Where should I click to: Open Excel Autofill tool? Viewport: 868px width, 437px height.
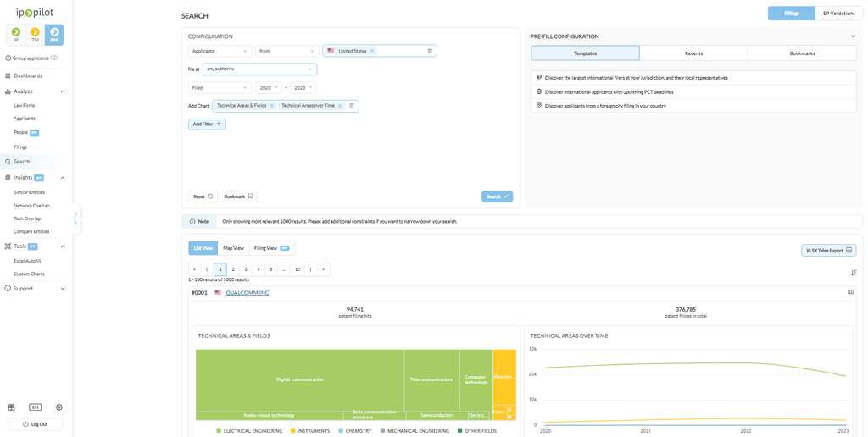coord(27,261)
